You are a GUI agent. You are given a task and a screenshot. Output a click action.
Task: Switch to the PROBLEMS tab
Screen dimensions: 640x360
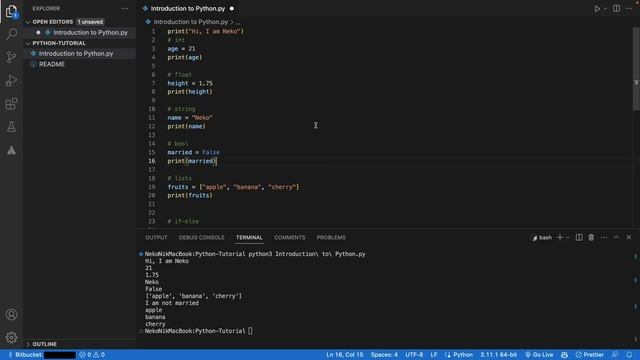[331, 238]
